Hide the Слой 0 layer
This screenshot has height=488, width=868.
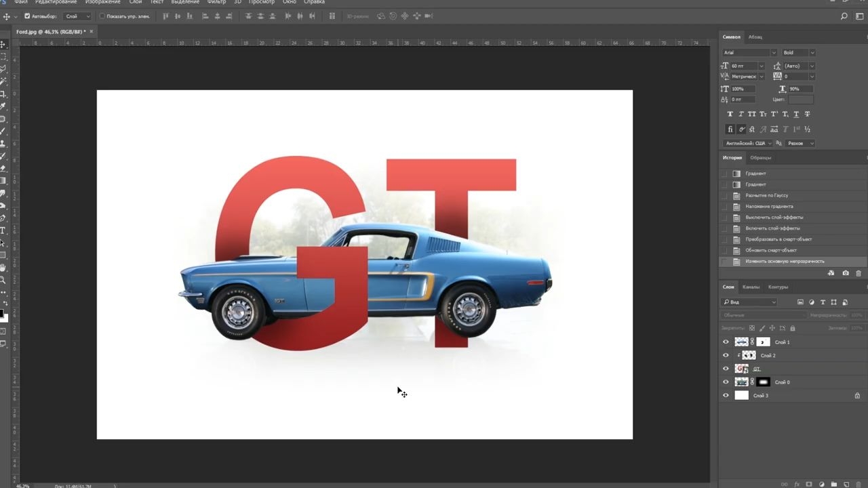click(x=726, y=382)
